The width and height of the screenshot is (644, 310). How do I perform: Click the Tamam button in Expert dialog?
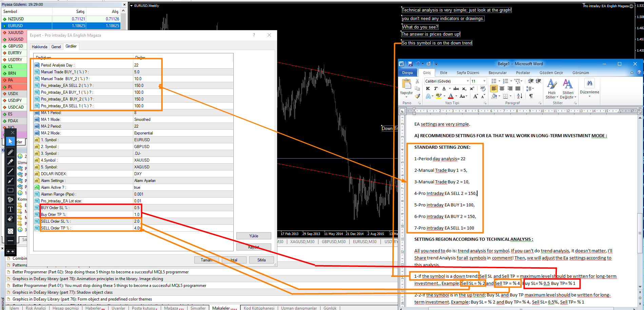(207, 260)
